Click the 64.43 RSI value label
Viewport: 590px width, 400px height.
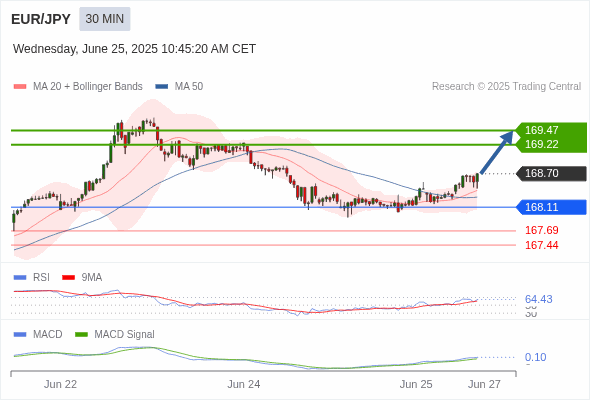tap(538, 299)
